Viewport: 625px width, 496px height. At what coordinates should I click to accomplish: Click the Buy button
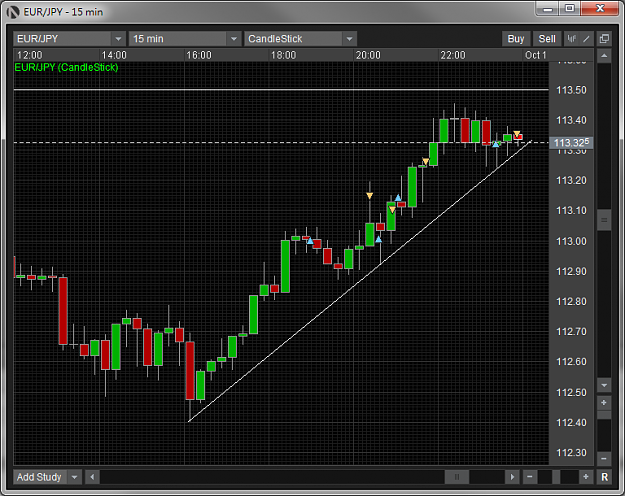click(516, 39)
